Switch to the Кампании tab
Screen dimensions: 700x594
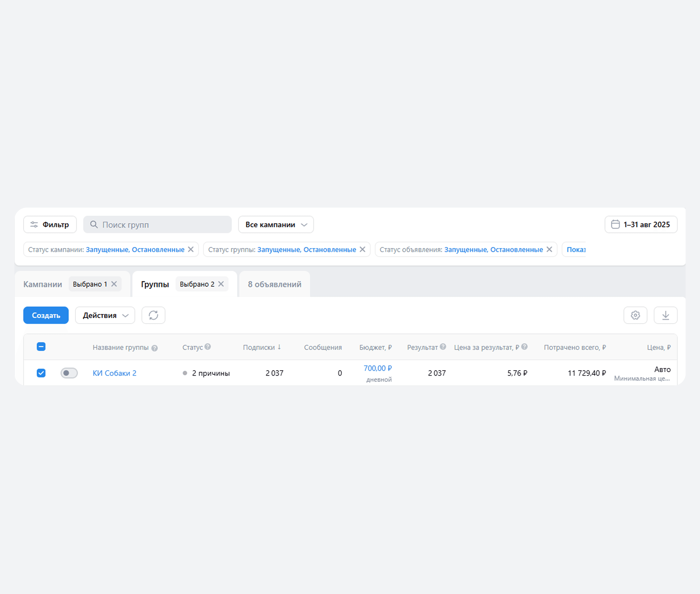(x=43, y=284)
